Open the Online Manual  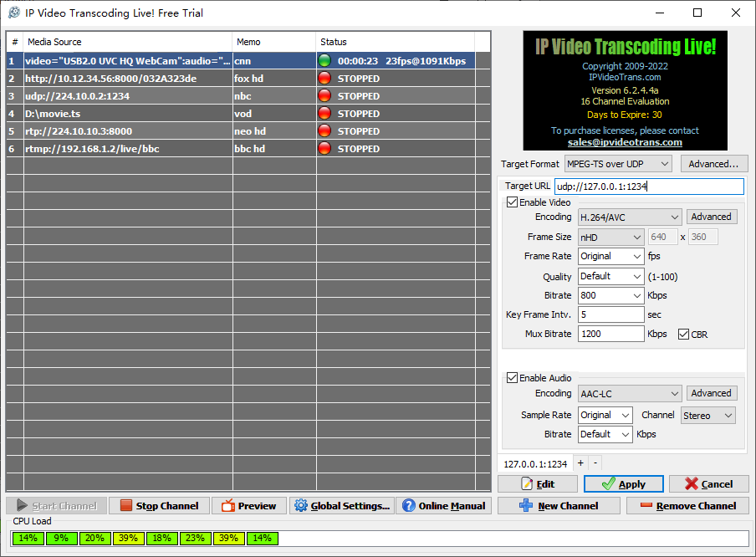click(443, 506)
